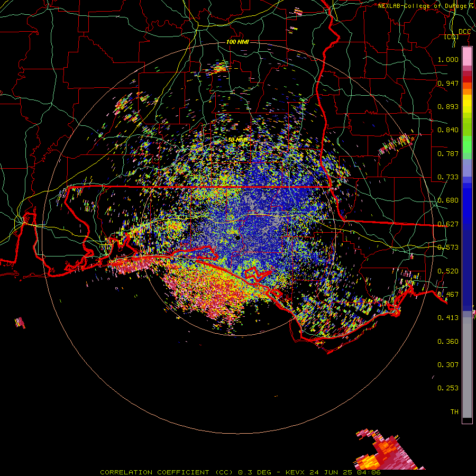Screen dimensions: 476x476
Task: Click the 0.680 scale value
Action: pyautogui.click(x=448, y=200)
